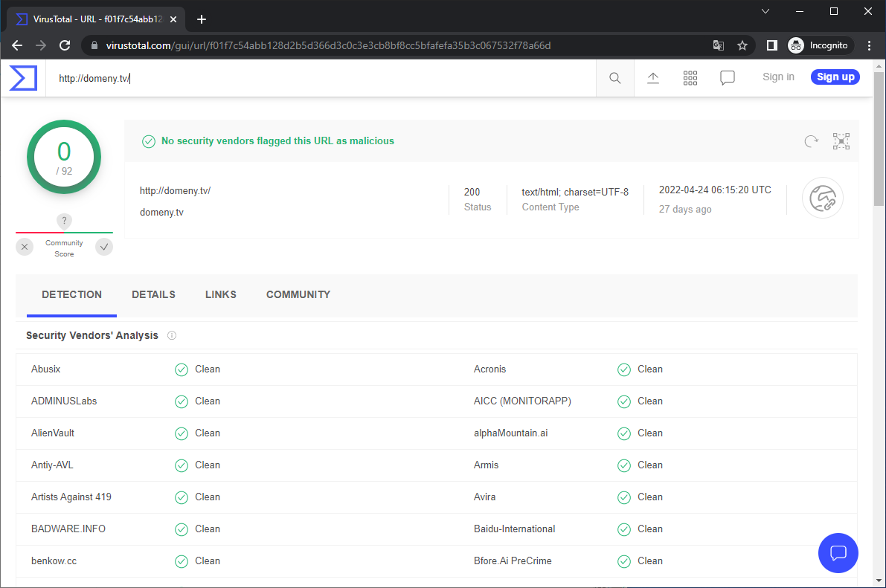Viewport: 886px width, 588px height.
Task: Open the apps grid menu icon
Action: [x=690, y=78]
